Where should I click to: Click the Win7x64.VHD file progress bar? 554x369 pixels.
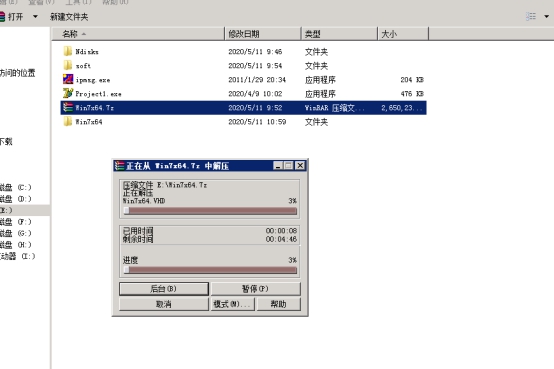pyautogui.click(x=210, y=211)
